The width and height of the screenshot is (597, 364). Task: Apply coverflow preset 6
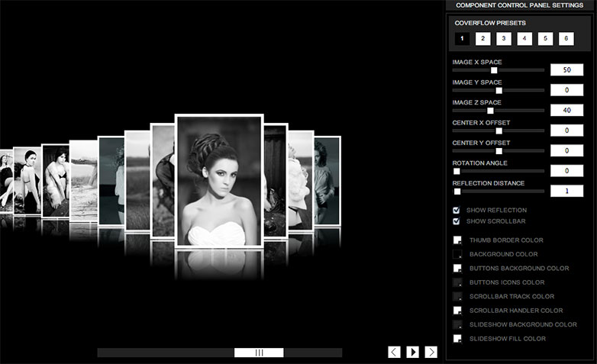point(566,38)
